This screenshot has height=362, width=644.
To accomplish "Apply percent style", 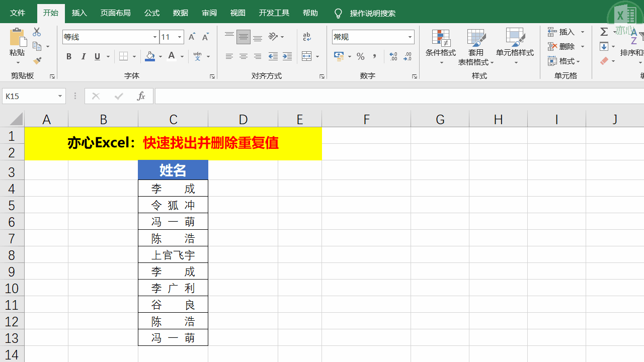I will pyautogui.click(x=360, y=56).
